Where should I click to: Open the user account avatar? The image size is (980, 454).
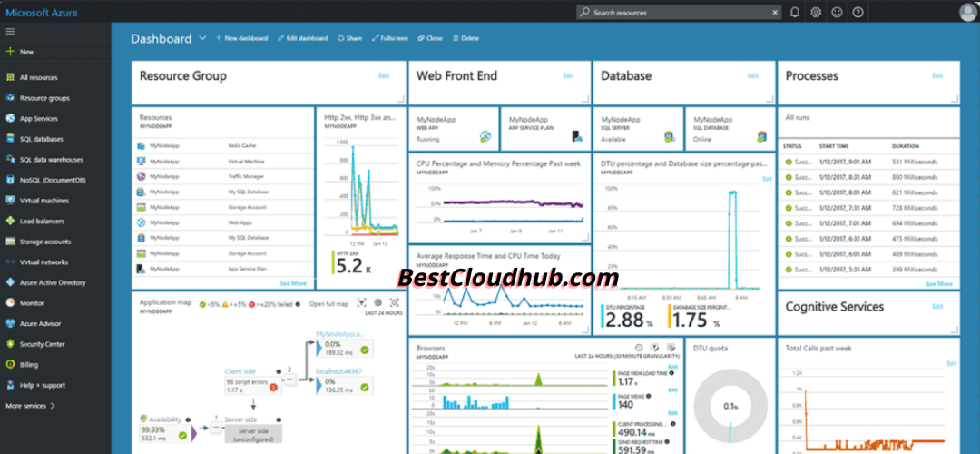(967, 12)
